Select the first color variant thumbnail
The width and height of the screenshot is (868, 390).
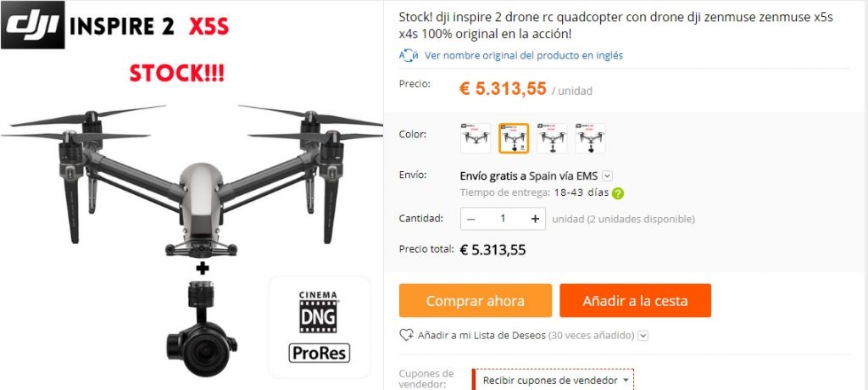[476, 138]
